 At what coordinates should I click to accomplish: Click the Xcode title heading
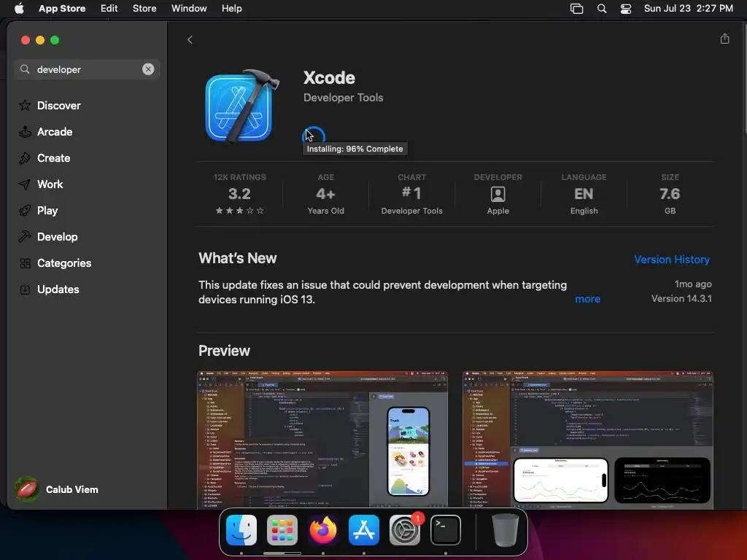329,77
